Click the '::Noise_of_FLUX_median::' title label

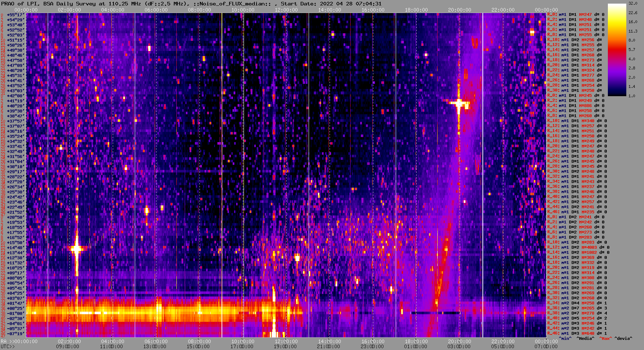(233, 4)
